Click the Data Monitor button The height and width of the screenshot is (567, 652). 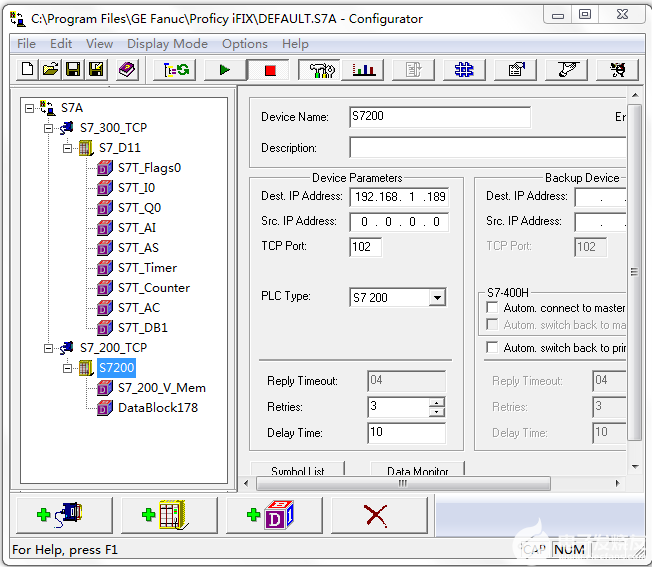click(417, 469)
